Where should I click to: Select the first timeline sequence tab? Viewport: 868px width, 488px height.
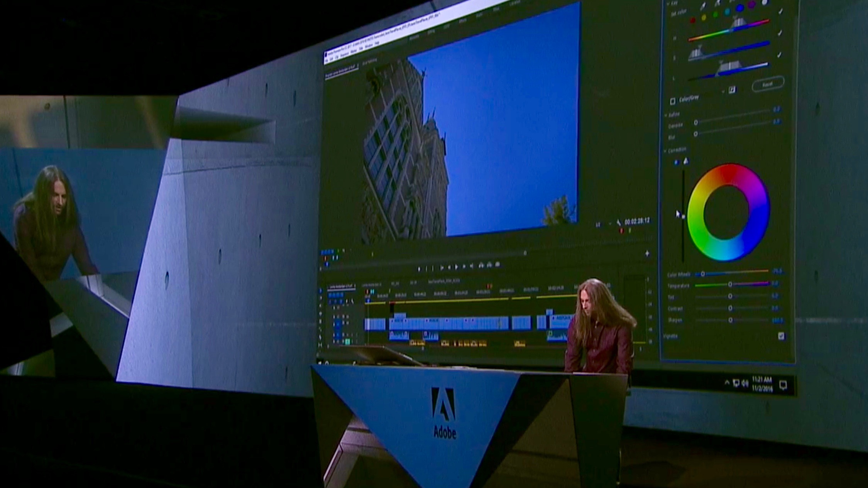(342, 287)
